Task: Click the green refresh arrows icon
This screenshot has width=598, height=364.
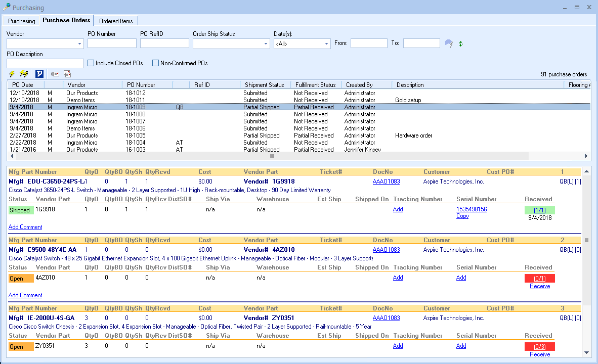Action: pyautogui.click(x=460, y=43)
